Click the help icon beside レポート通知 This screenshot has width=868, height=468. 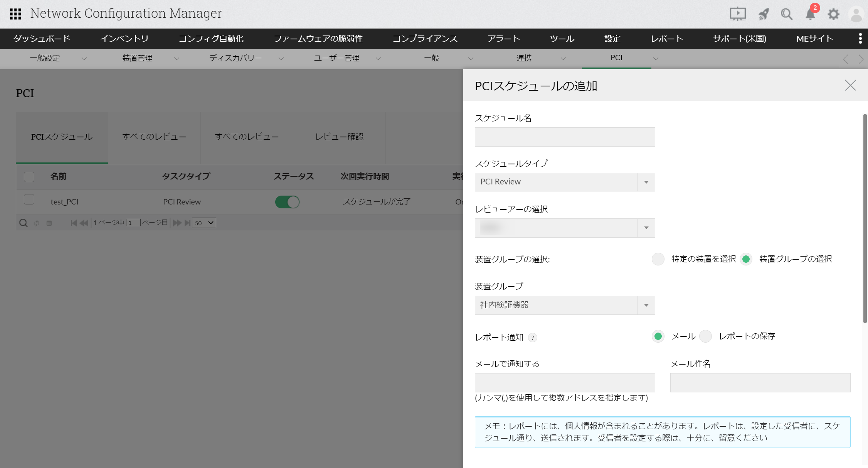533,338
